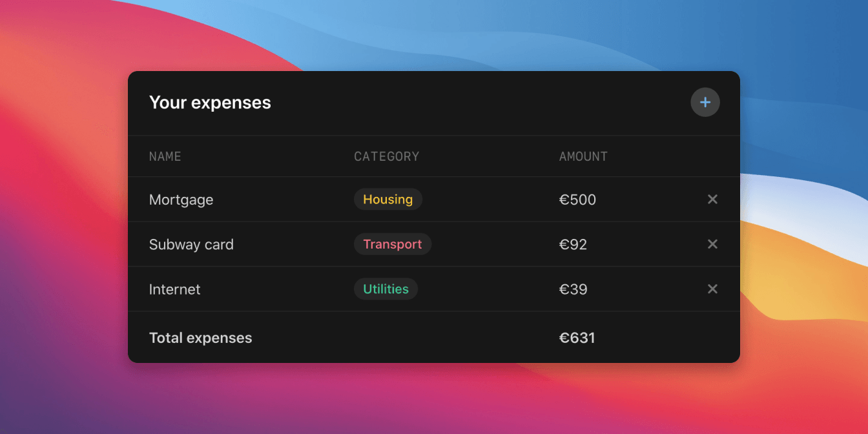Click the NAME column header

tap(165, 156)
